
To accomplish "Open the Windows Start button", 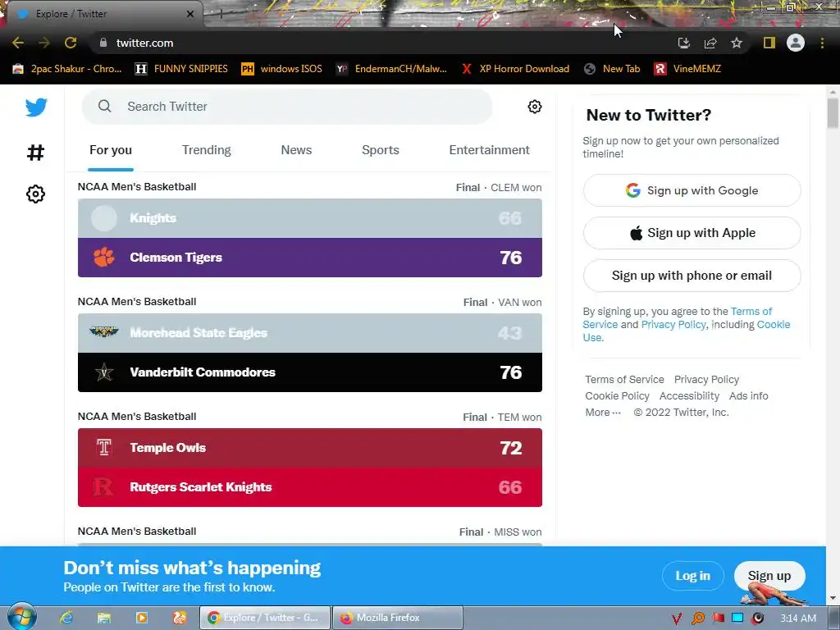I will tap(21, 617).
